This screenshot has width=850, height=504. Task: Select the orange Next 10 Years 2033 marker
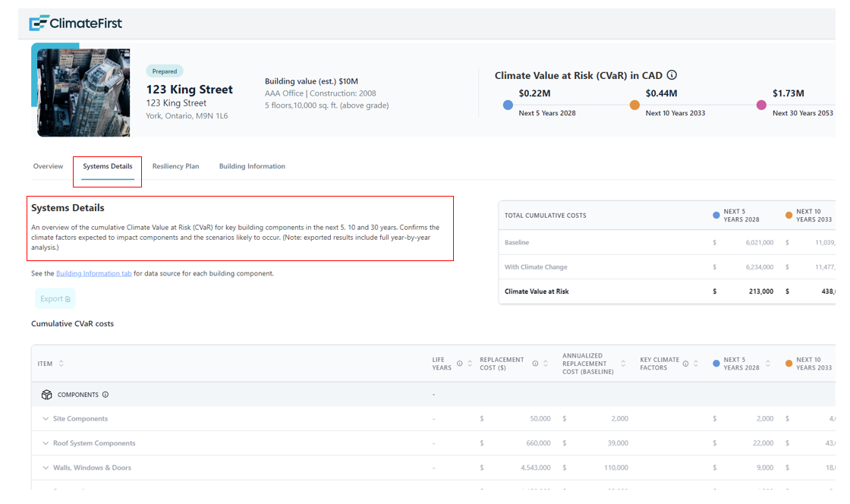(x=634, y=105)
